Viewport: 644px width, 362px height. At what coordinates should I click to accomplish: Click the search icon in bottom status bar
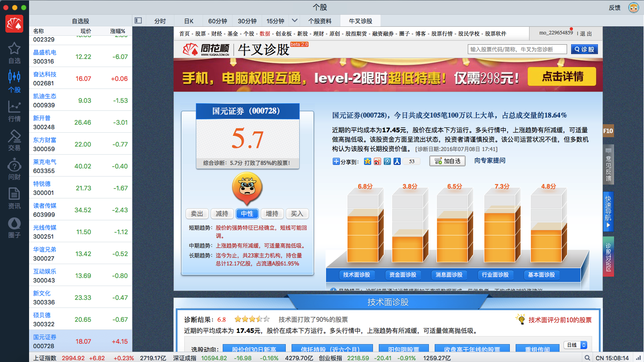pos(587,358)
